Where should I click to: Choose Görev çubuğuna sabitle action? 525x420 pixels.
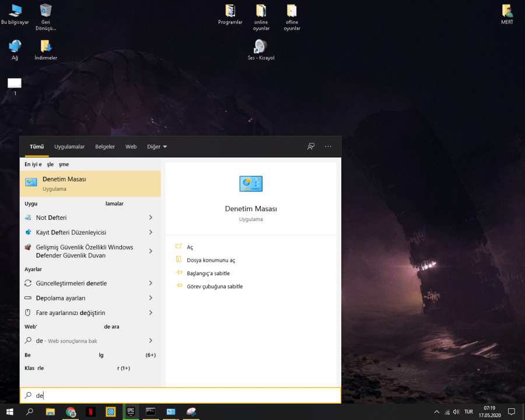(x=215, y=286)
